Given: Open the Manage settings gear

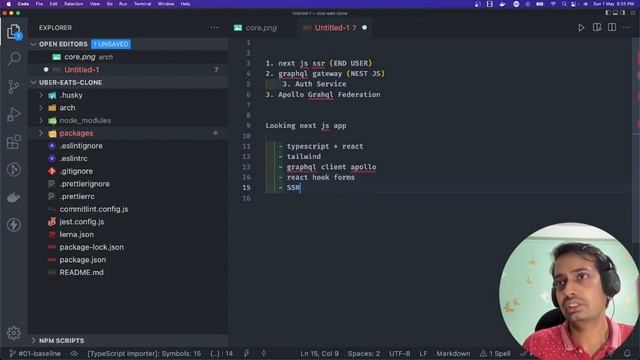Looking at the screenshot, I should pos(14,333).
